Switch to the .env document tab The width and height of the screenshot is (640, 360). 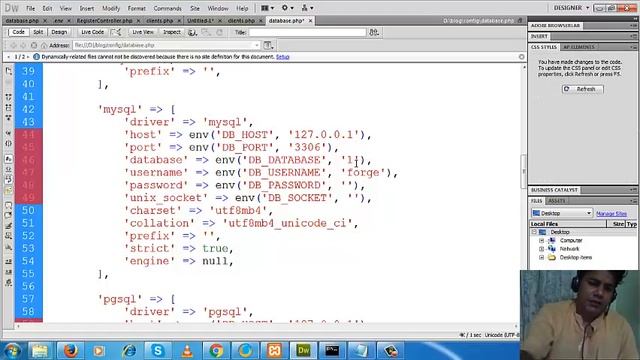pos(59,20)
